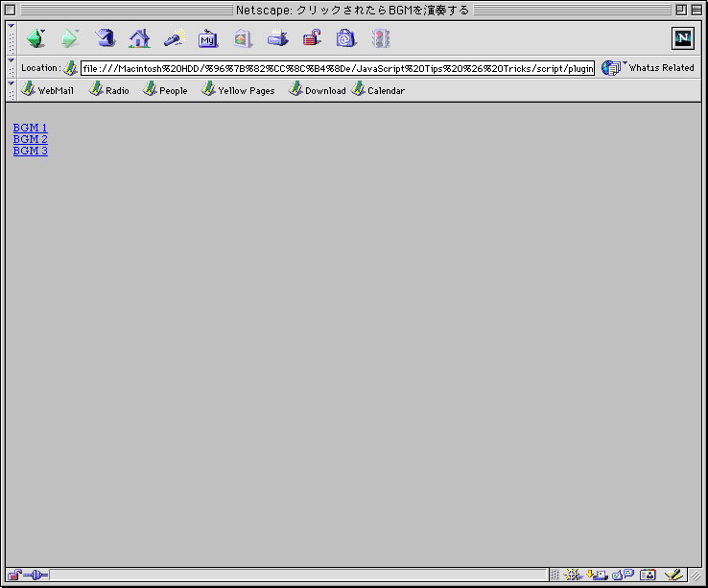Open Security info via padlock toolbar icon
This screenshot has width=708, height=588.
click(x=312, y=38)
